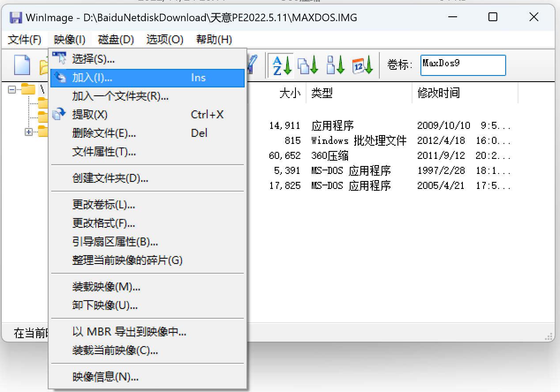This screenshot has height=392, width=560.
Task: Close the WinImage window
Action: (534, 17)
